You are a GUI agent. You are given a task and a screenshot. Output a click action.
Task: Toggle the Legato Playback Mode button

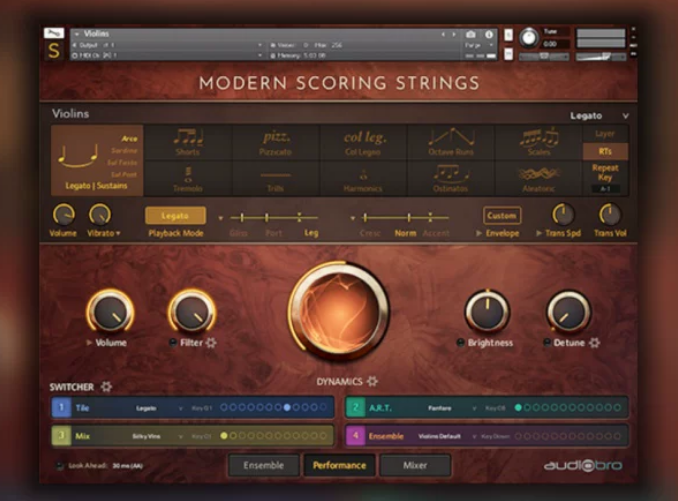pos(175,216)
